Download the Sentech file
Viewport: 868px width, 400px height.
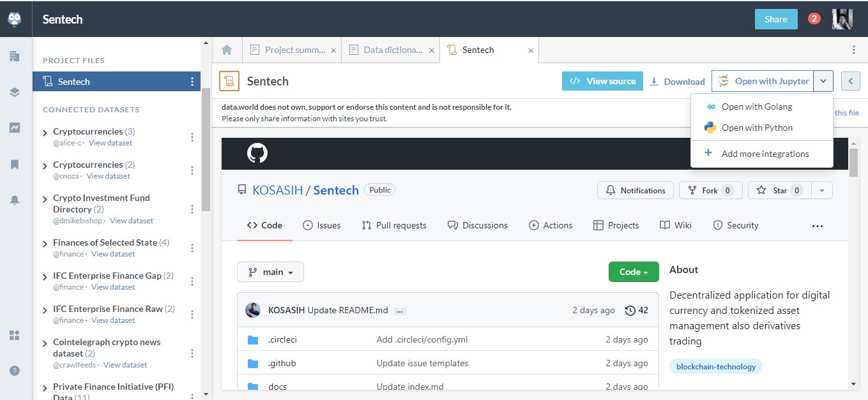click(x=677, y=82)
